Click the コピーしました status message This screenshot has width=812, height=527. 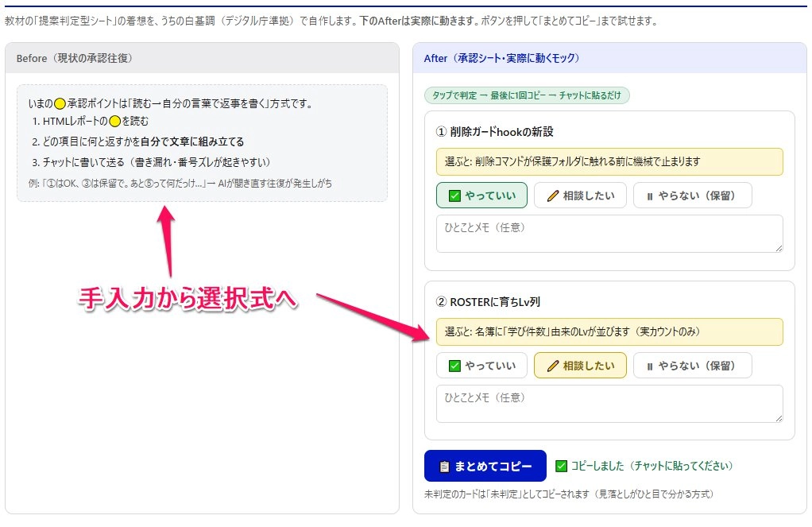click(644, 466)
